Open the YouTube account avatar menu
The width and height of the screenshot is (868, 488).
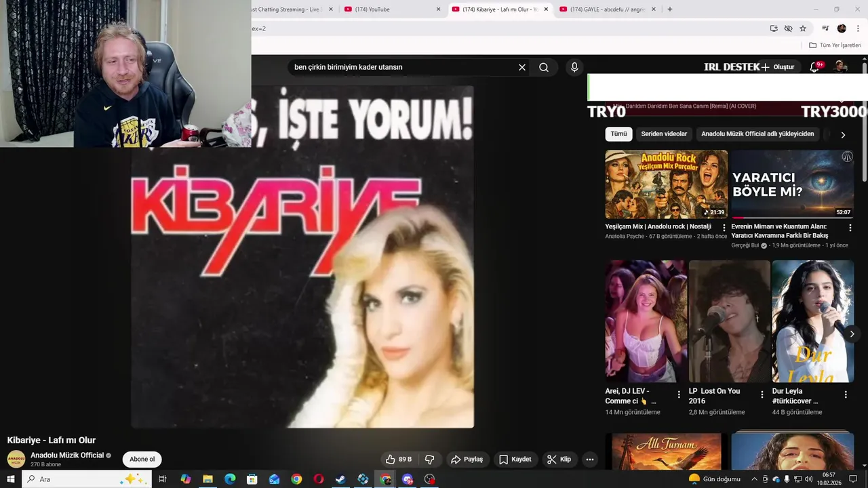coord(841,66)
